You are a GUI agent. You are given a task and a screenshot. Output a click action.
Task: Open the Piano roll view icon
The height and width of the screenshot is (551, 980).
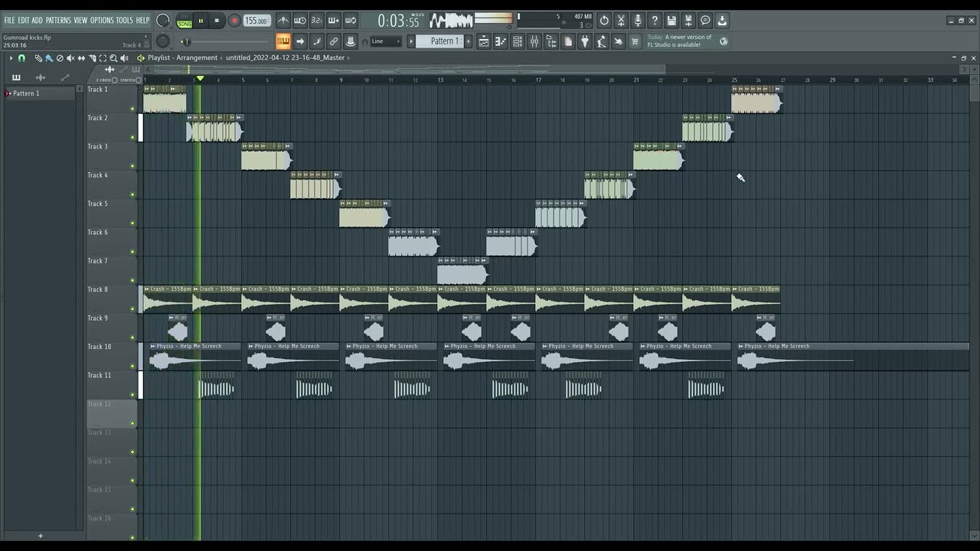pyautogui.click(x=501, y=41)
